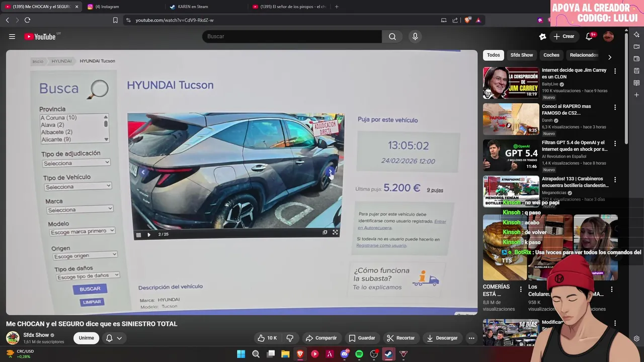Viewport: 644px width, 362px height.
Task: Open Brave Rewards triangle icon
Action: point(478,20)
